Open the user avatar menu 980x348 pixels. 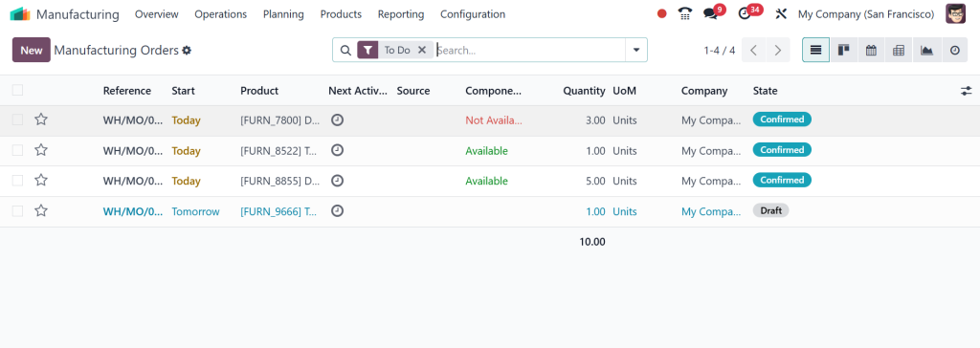click(955, 13)
